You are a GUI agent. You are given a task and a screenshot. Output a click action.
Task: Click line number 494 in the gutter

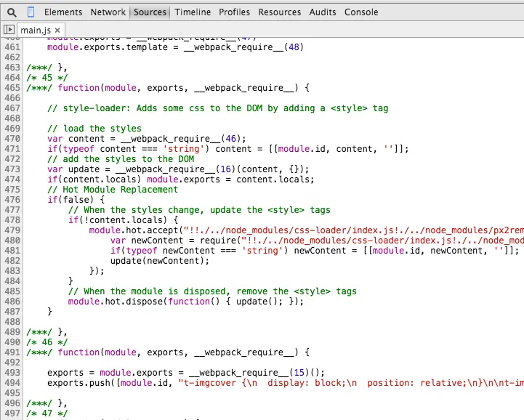pos(12,383)
